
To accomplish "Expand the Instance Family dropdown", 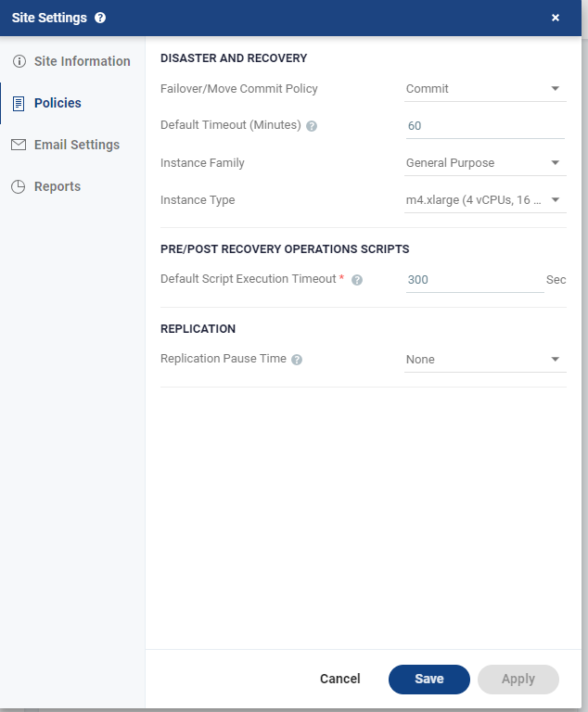I will point(485,163).
